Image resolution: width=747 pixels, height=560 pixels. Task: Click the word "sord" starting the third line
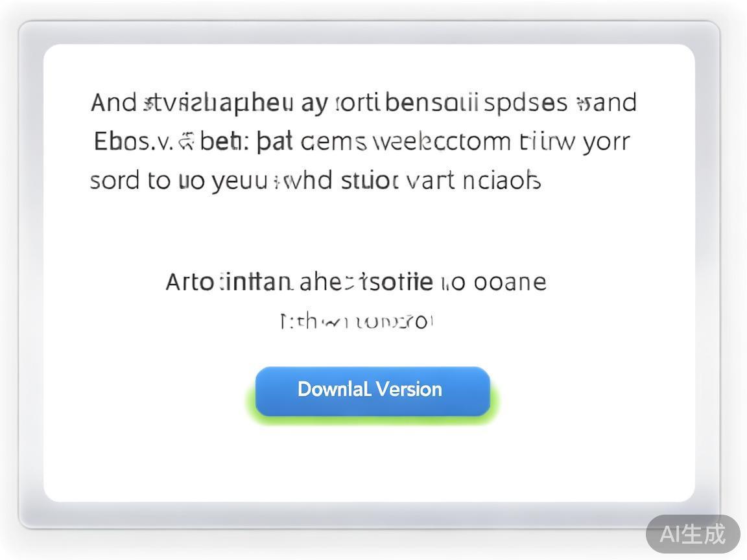(114, 180)
